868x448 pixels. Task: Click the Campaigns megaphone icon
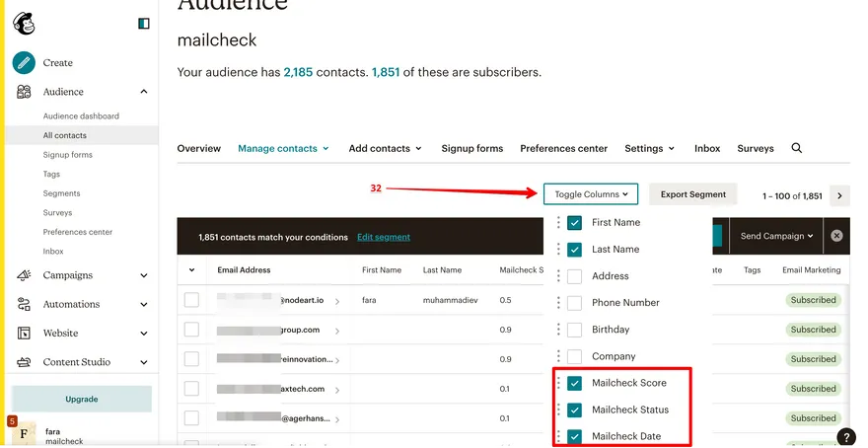point(24,275)
